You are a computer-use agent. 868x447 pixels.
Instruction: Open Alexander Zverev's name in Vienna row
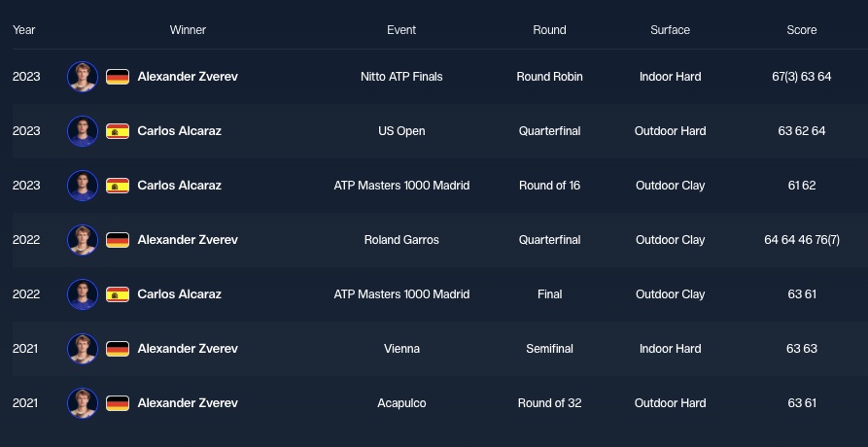click(x=188, y=349)
